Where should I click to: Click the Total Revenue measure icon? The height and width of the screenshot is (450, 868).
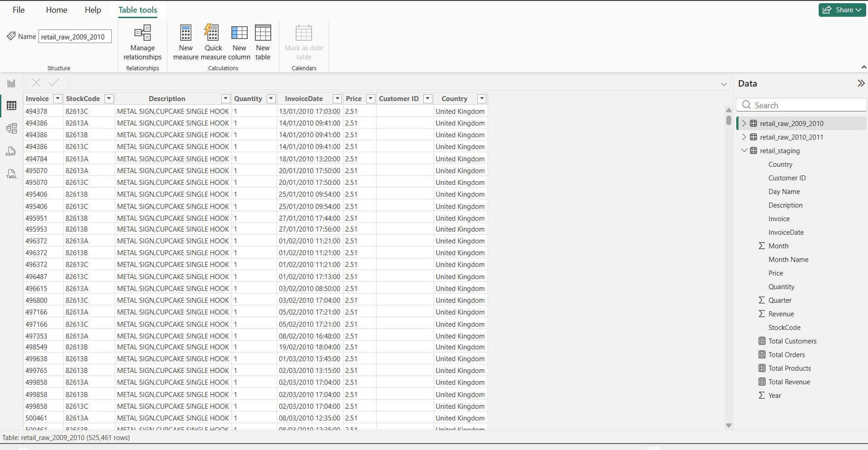point(762,382)
